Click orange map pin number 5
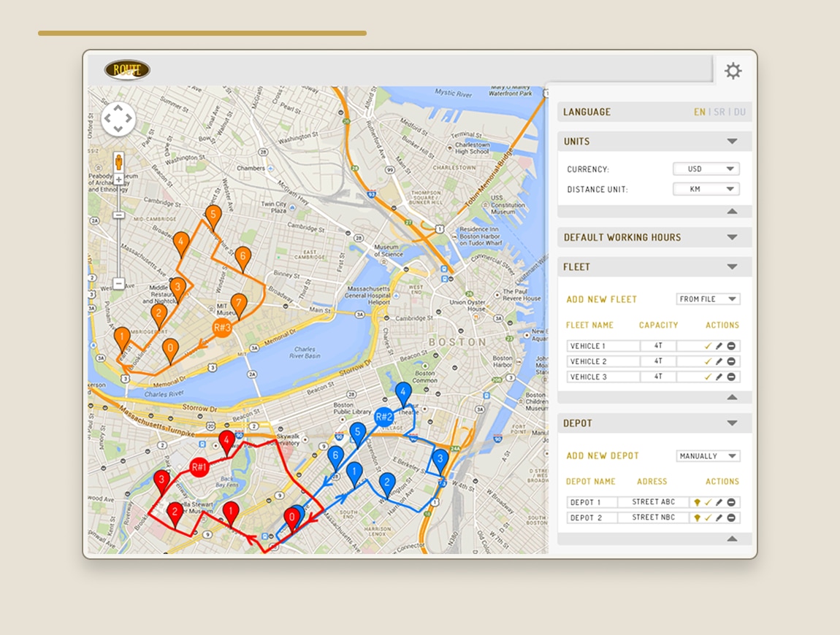This screenshot has height=635, width=840. click(x=213, y=218)
